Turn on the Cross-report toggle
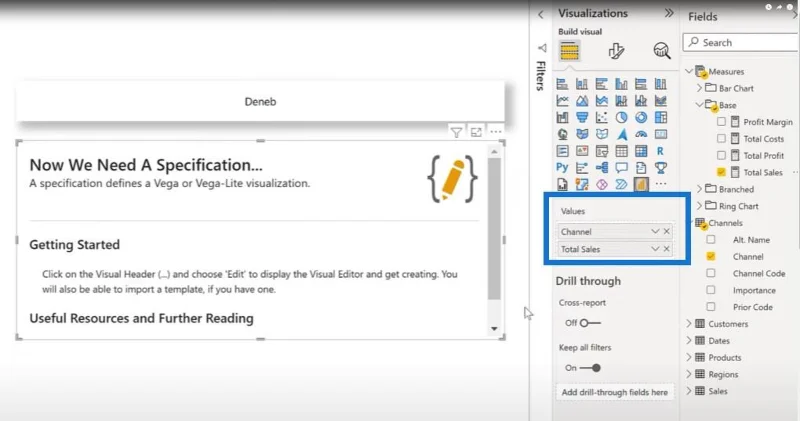 (x=590, y=323)
